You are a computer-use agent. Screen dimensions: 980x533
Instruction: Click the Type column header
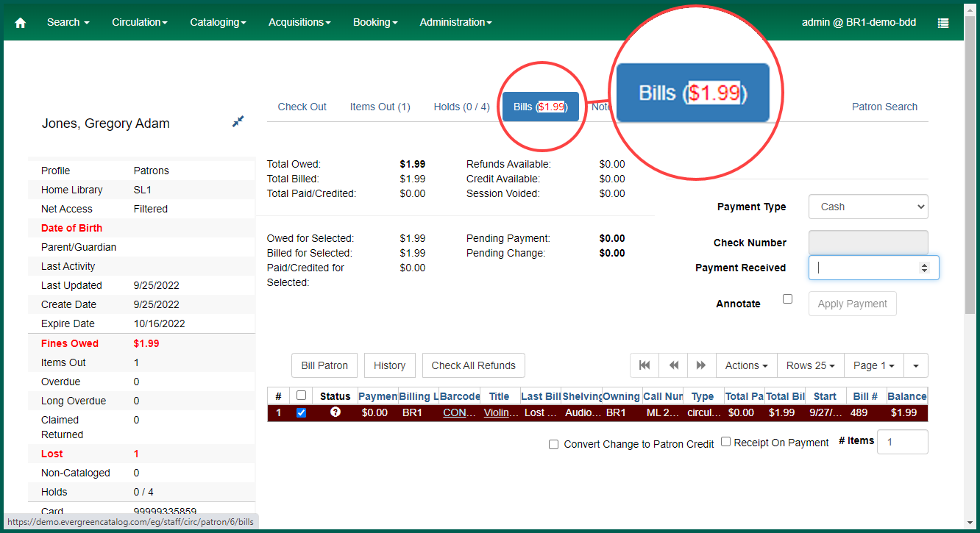703,396
